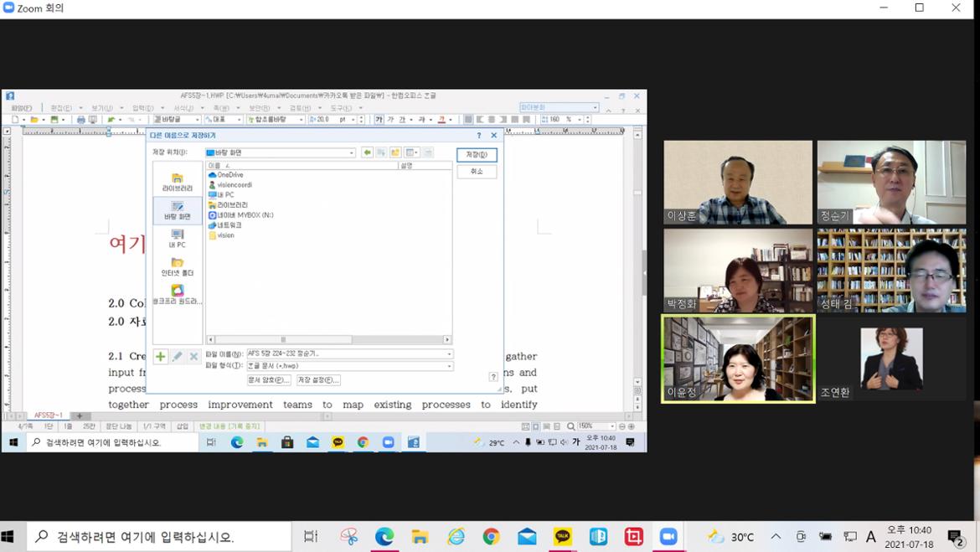Create a new folder using the dialog toolbar icon
The height and width of the screenshot is (552, 980).
(x=395, y=152)
